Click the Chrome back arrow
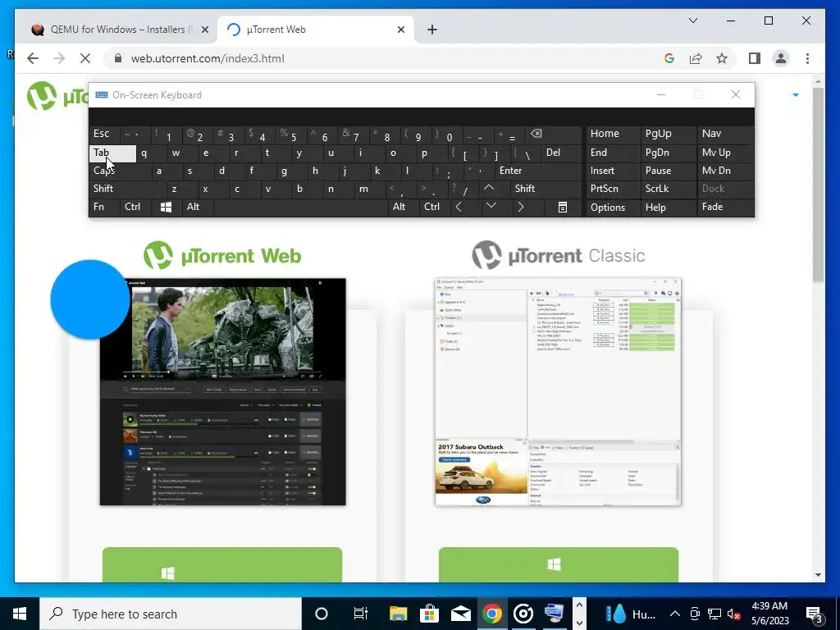Viewport: 840px width, 630px height. (33, 58)
